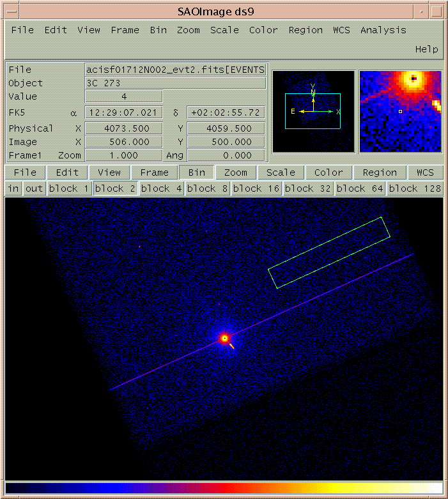Viewport: 448px width, 499px height.
Task: Click the bin 'out' button
Action: click(34, 188)
